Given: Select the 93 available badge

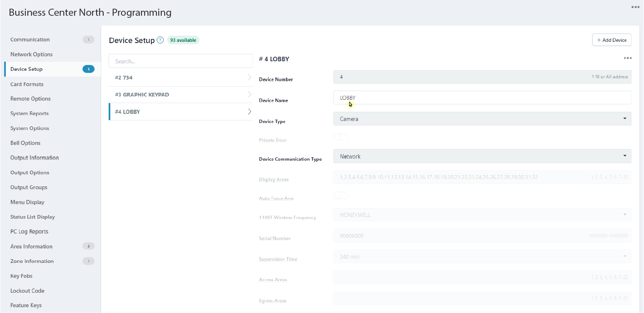Looking at the screenshot, I should point(183,40).
